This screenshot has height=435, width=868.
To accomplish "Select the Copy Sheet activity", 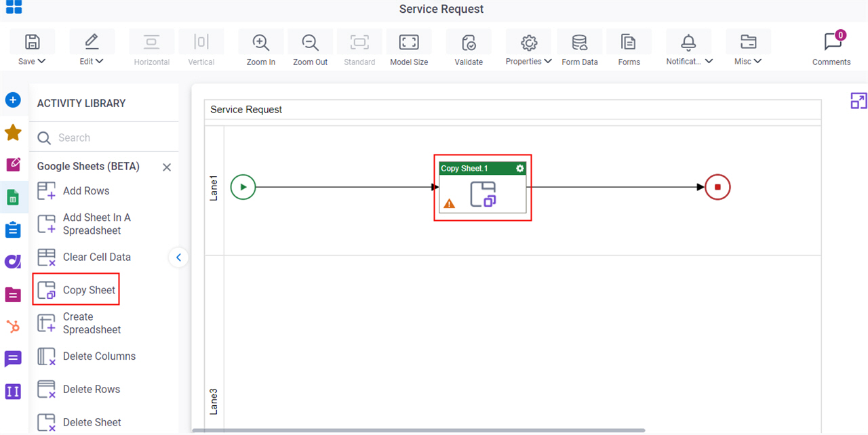I will [76, 289].
